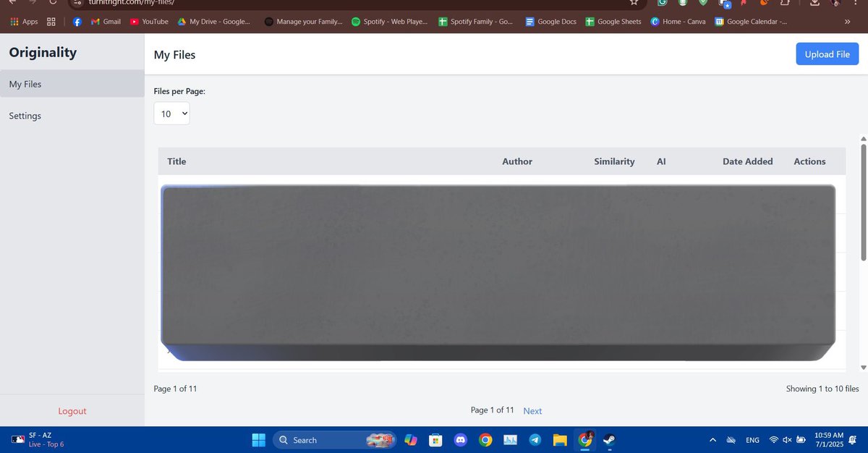Image resolution: width=868 pixels, height=453 pixels.
Task: Open the clock showing 10:59 AM
Action: (829, 439)
